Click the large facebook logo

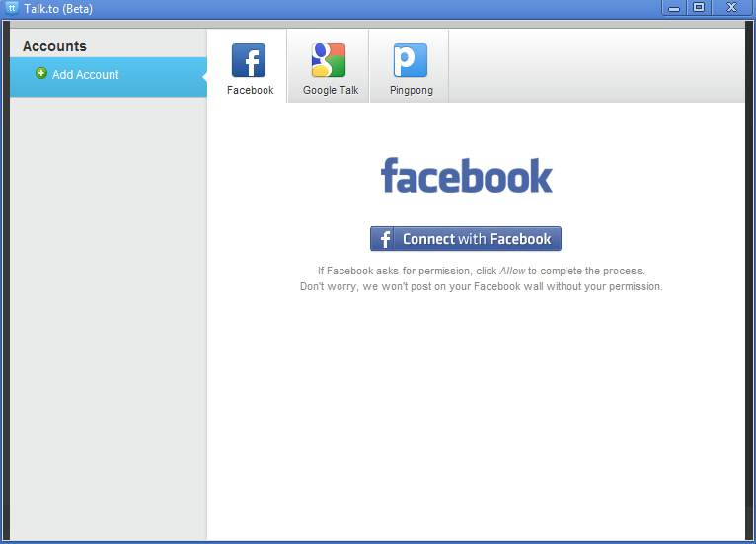tap(466, 175)
